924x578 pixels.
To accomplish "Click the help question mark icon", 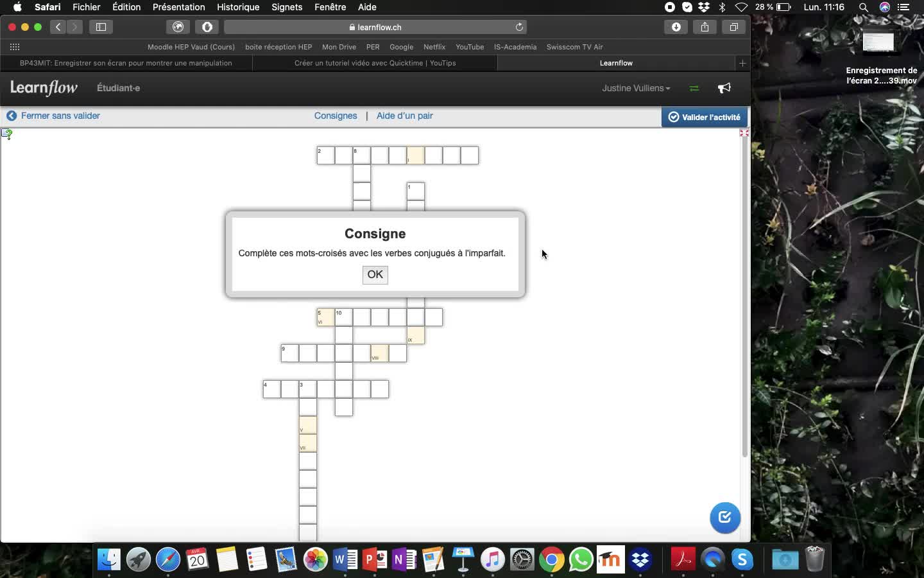I will click(7, 134).
